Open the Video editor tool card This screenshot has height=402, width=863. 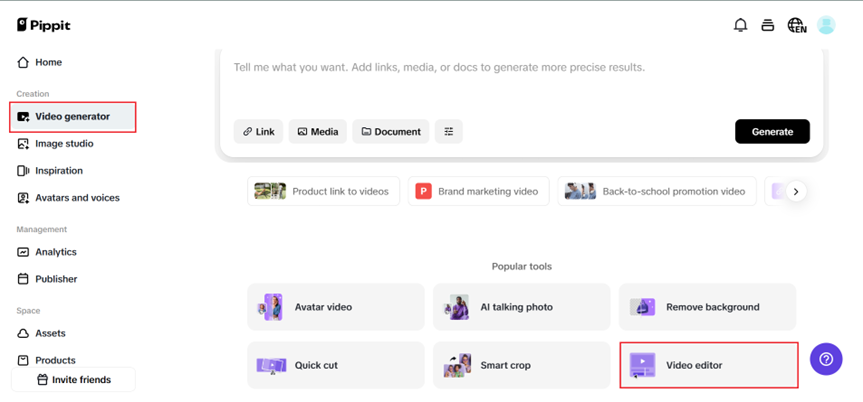[708, 365]
